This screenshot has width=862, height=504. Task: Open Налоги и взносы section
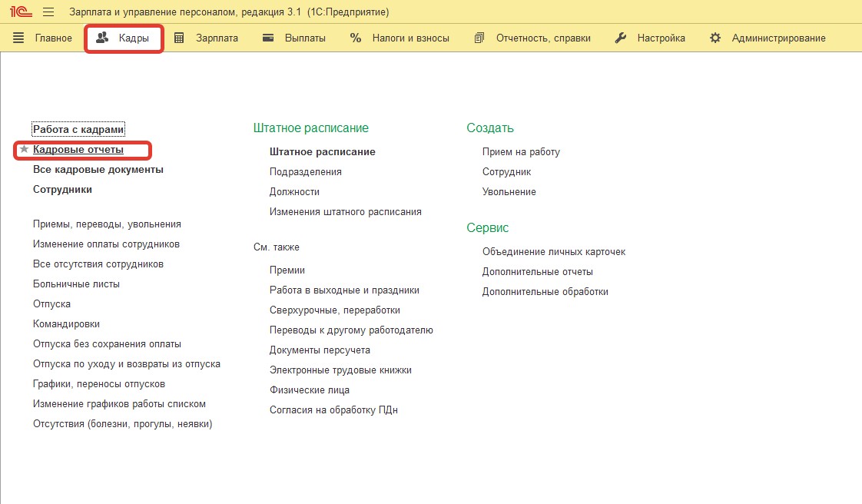pyautogui.click(x=411, y=38)
